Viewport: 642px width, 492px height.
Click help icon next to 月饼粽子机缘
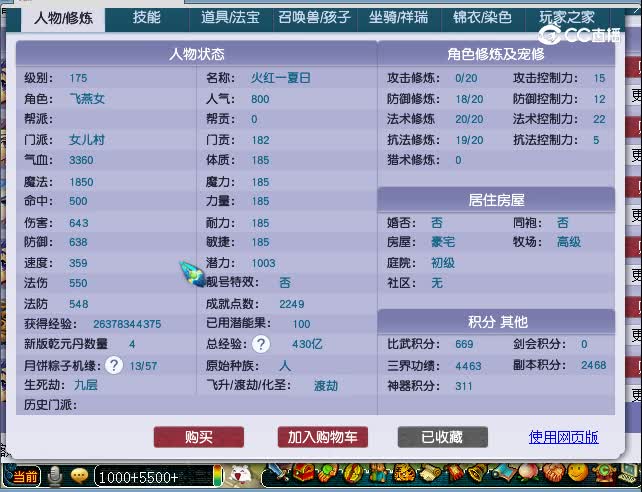pos(114,365)
